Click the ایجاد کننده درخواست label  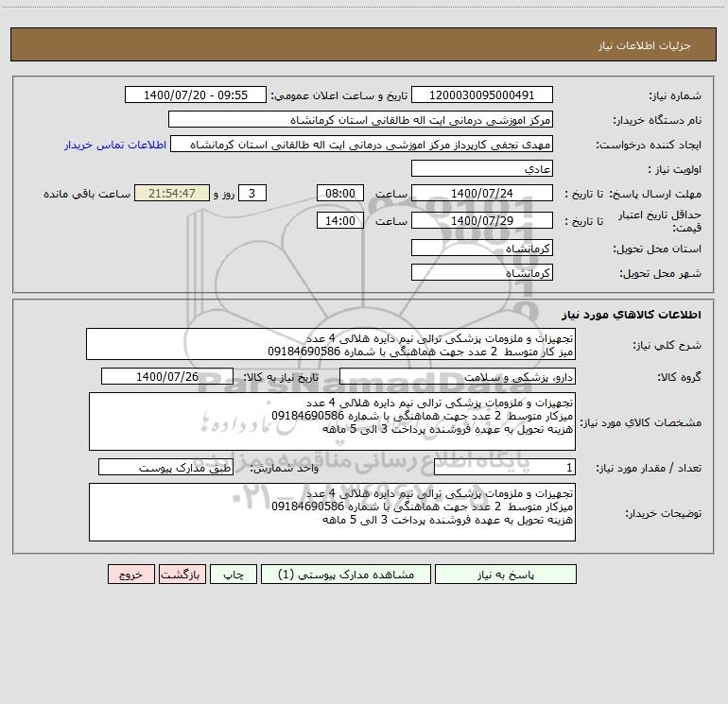tap(649, 145)
